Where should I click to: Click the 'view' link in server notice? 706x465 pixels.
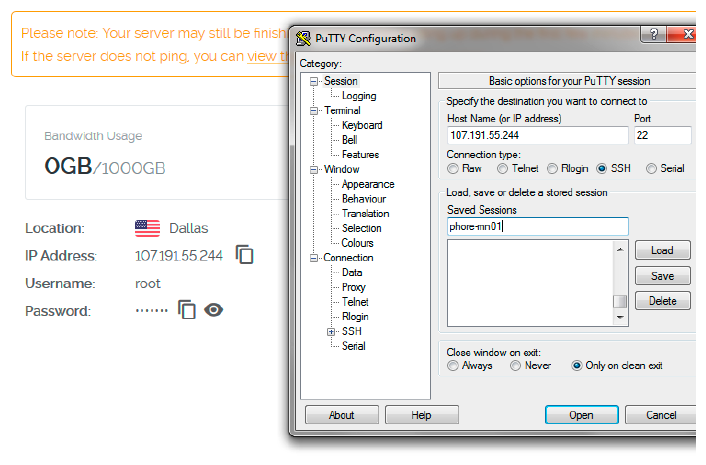(262, 56)
